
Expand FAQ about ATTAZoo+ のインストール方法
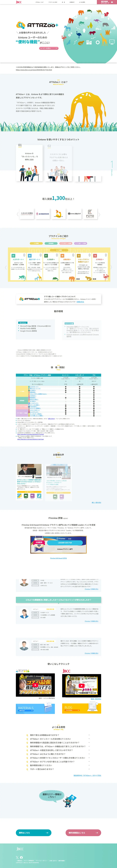pyautogui.click(x=58, y=739)
